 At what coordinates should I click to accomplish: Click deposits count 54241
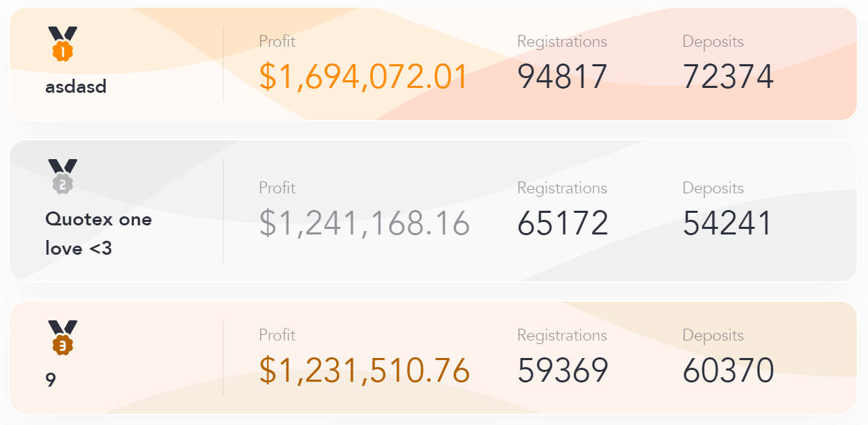[x=727, y=223]
